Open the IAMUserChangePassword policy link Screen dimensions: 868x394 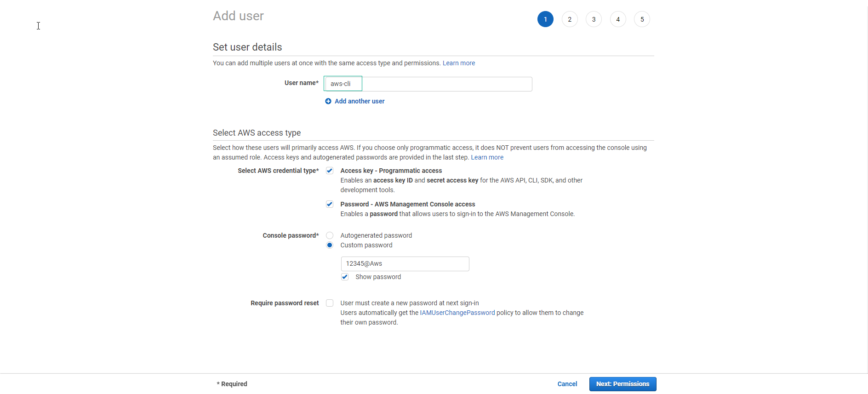coord(457,313)
